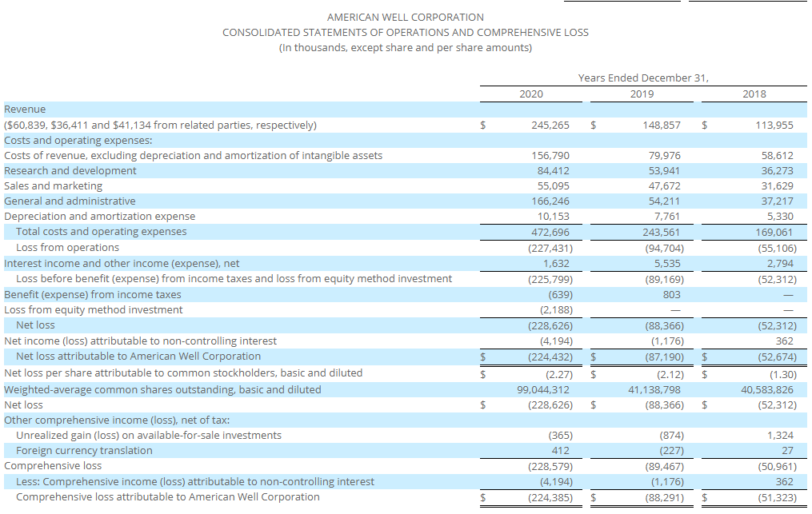Select per share loss value (1.30)
This screenshot has height=514, width=812.
[x=783, y=374]
